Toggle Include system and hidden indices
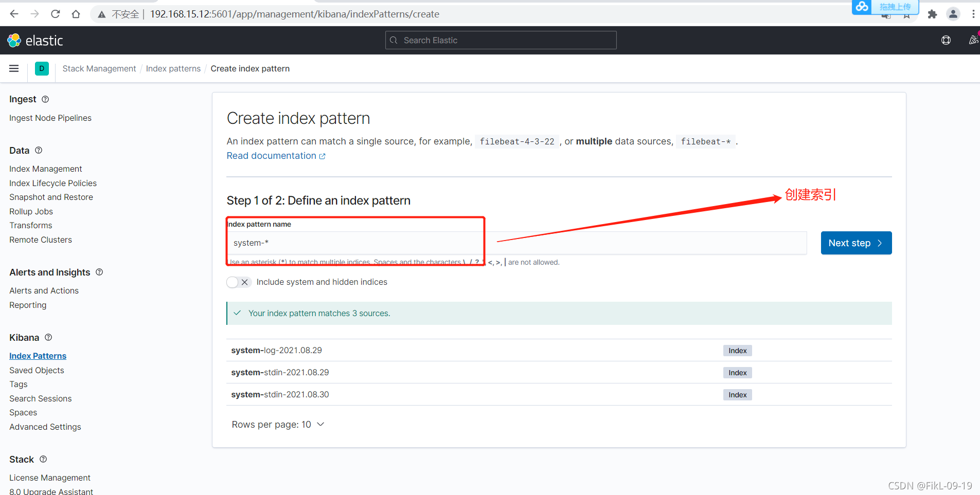Viewport: 980px width, 495px height. coord(239,282)
